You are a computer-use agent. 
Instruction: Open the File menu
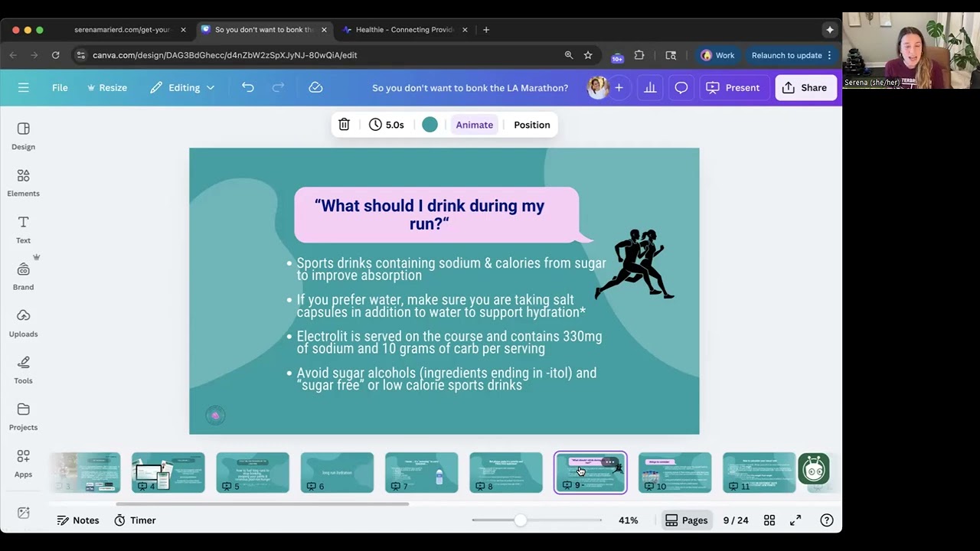coord(60,87)
